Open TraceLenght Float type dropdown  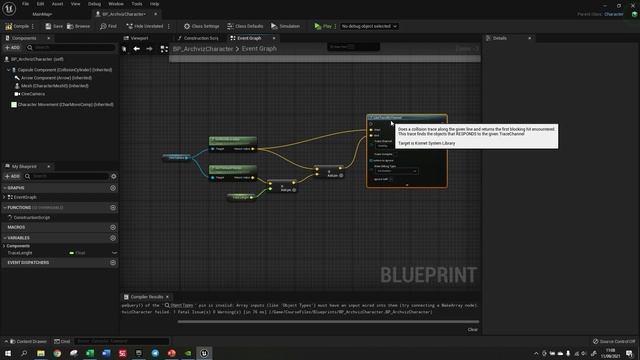[78, 253]
